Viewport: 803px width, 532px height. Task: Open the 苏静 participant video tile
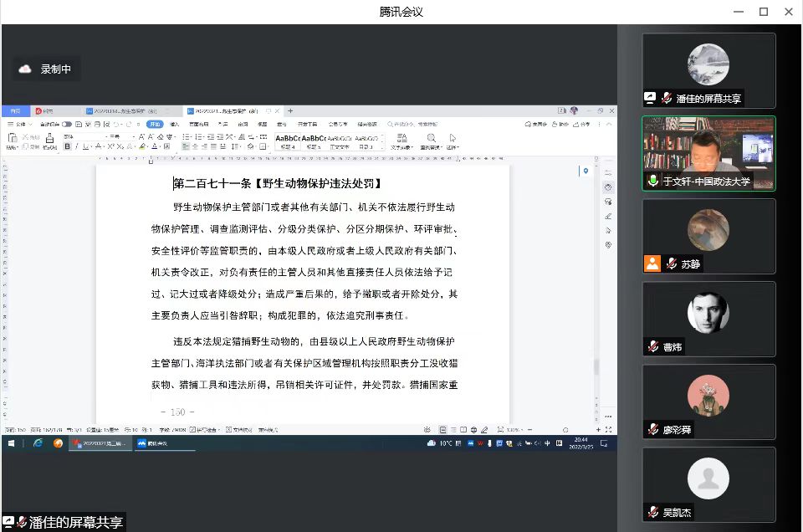[x=708, y=237]
